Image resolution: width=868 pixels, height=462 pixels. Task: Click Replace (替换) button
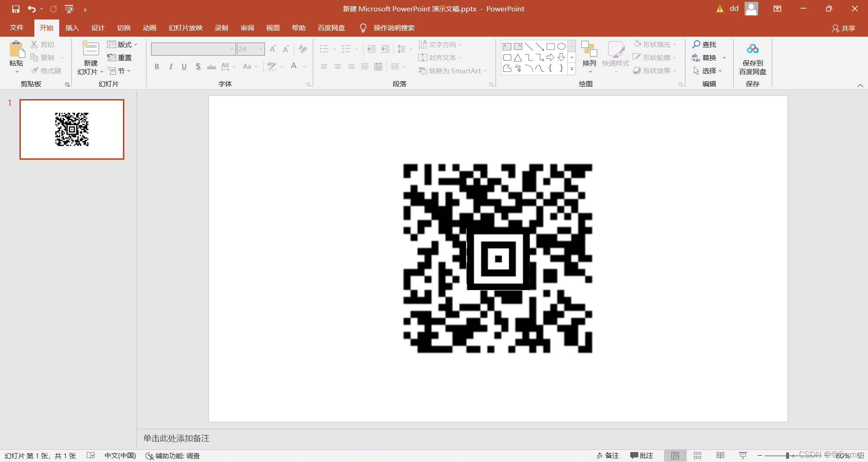704,57
